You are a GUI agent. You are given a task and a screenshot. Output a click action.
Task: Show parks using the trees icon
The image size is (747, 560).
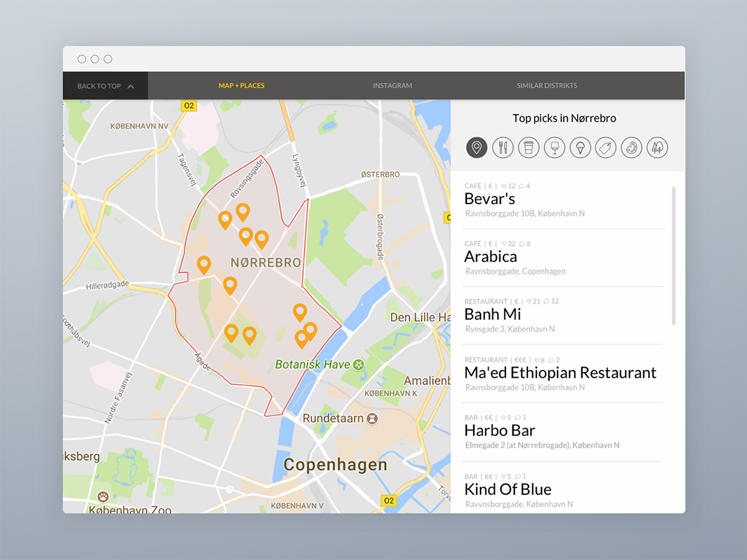(x=657, y=147)
